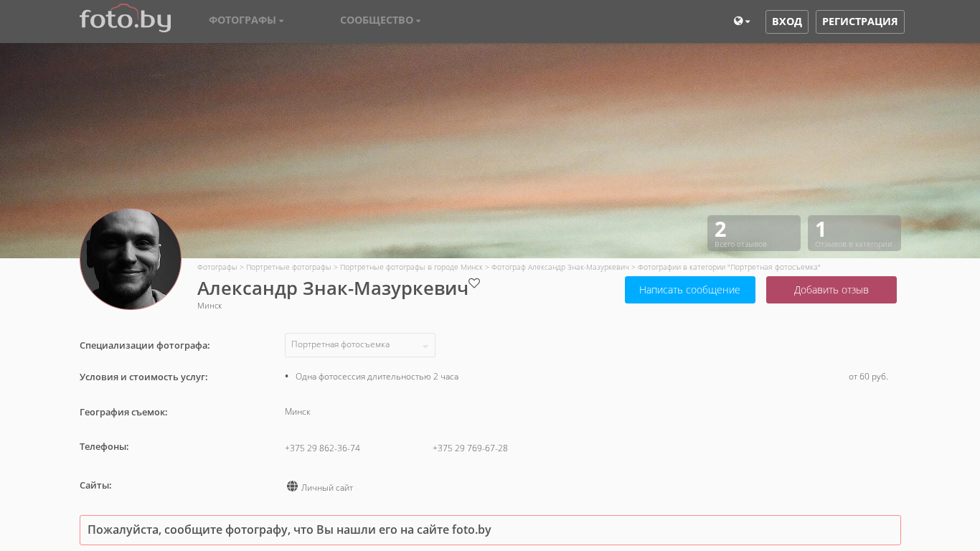Click phone number +375 29 862-36-74
The width and height of the screenshot is (980, 551).
[x=322, y=448]
